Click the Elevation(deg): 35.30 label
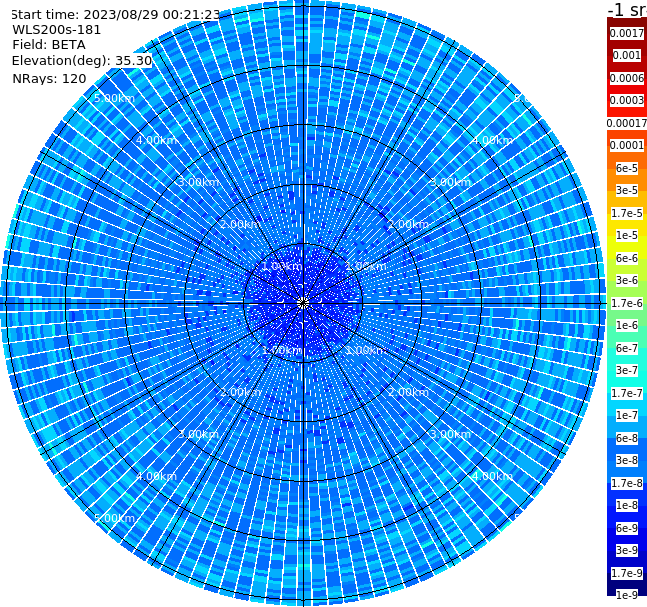Image resolution: width=647 pixels, height=607 pixels. click(x=82, y=61)
